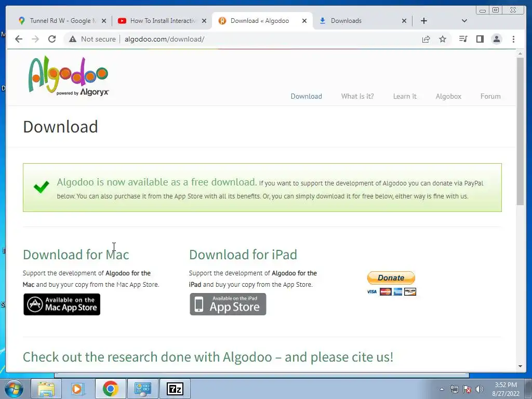This screenshot has height=399, width=532.
Task: Click the address bar URL algodoo.com/download/
Action: coord(164,39)
